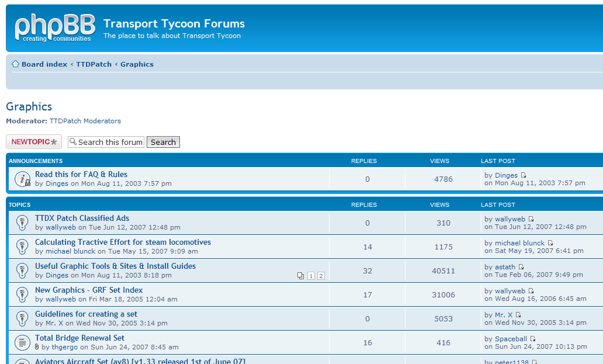Viewport: 603px width, 364px height.
Task: Open author wallyweb under TTDX Patch Classified Ads
Action: 61,227
